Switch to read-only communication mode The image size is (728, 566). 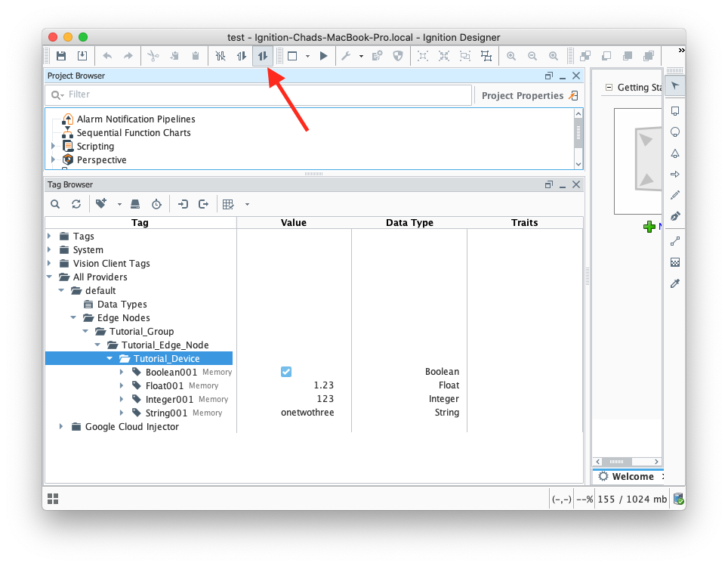(x=242, y=56)
